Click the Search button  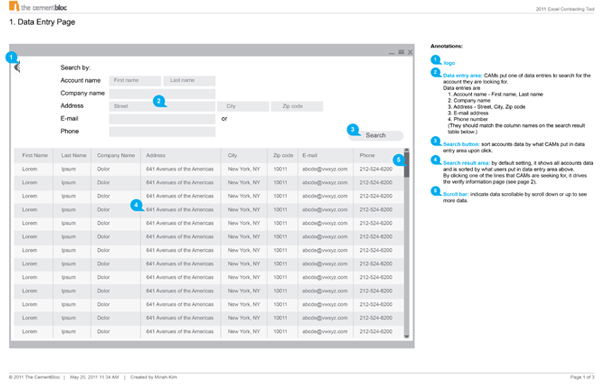pyautogui.click(x=375, y=135)
